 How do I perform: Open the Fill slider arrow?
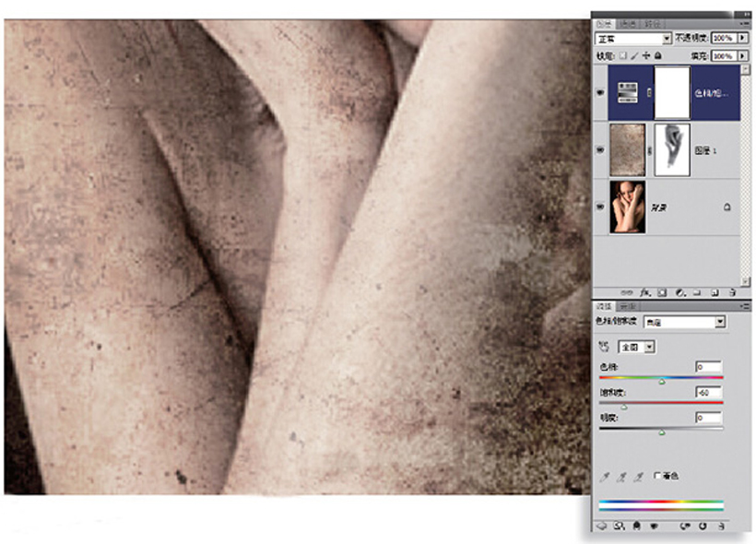(x=743, y=56)
